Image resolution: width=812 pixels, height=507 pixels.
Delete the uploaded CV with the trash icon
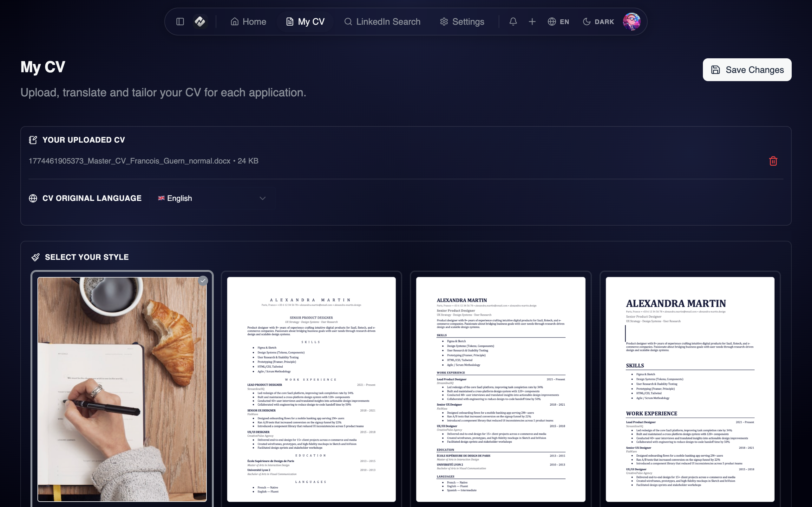(773, 161)
